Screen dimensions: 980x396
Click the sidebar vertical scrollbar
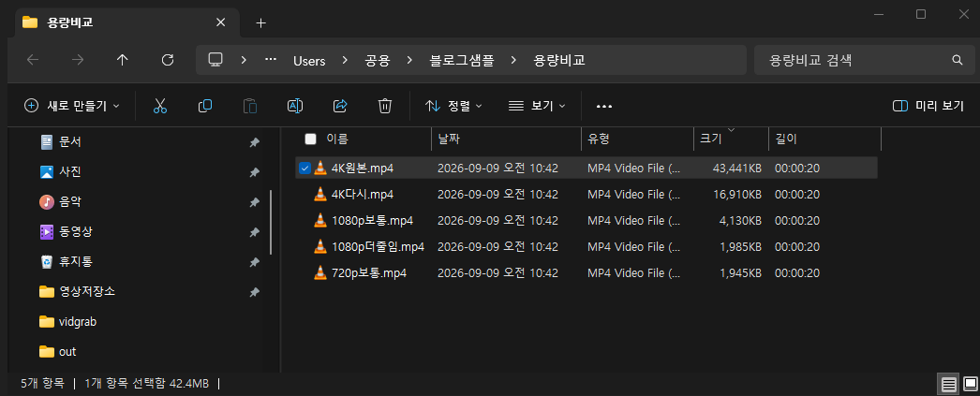pyautogui.click(x=272, y=223)
